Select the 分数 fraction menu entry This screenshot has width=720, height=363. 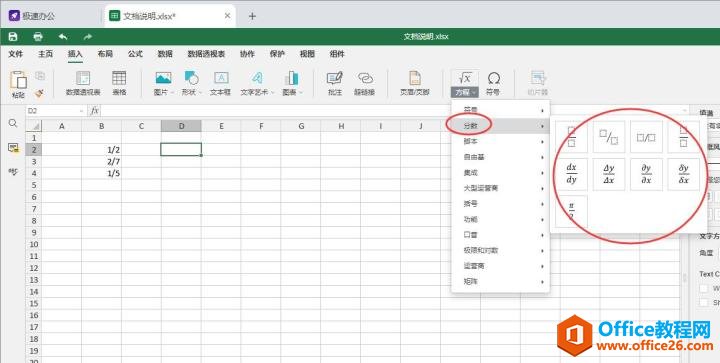coord(501,126)
